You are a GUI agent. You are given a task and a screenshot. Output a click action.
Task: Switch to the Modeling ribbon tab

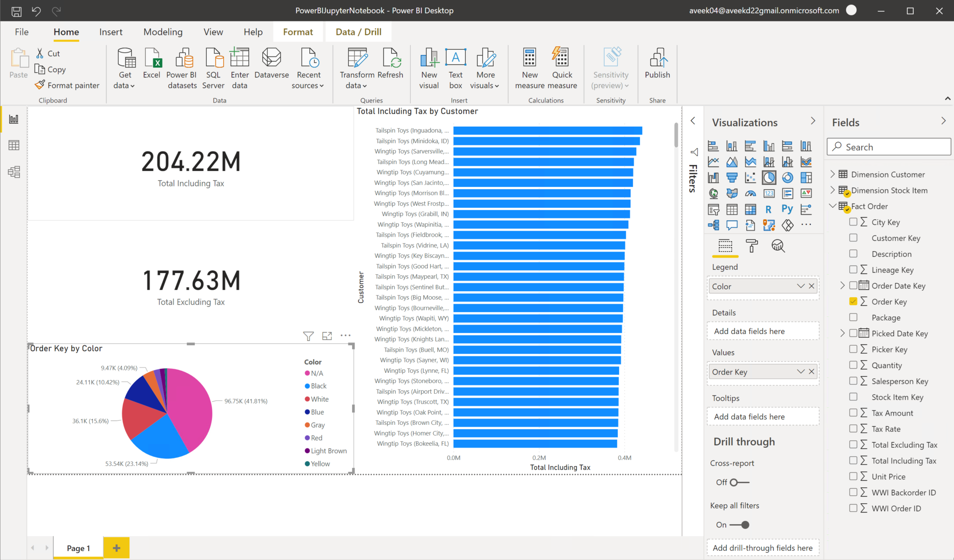point(163,32)
